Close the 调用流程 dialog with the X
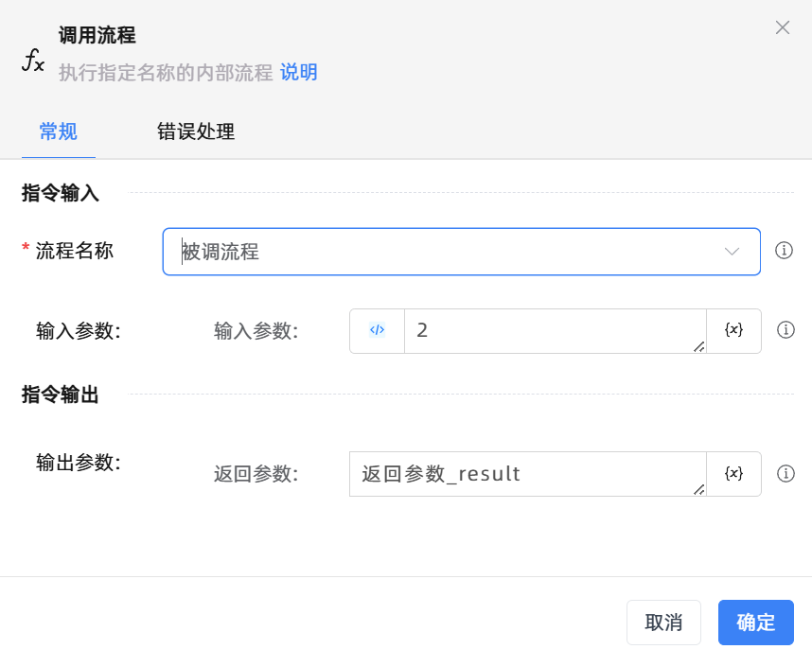This screenshot has width=812, height=667. [x=783, y=27]
